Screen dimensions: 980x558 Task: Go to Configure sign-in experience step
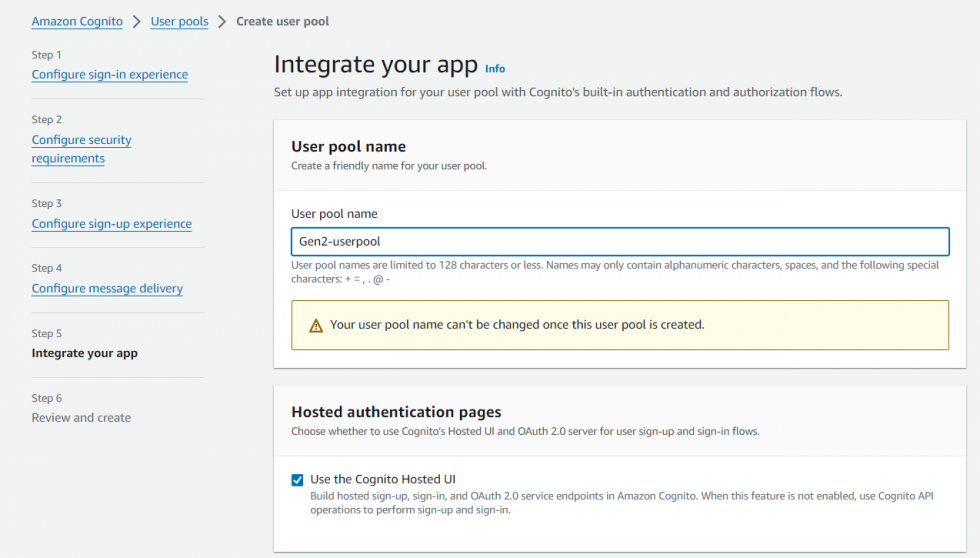tap(109, 74)
